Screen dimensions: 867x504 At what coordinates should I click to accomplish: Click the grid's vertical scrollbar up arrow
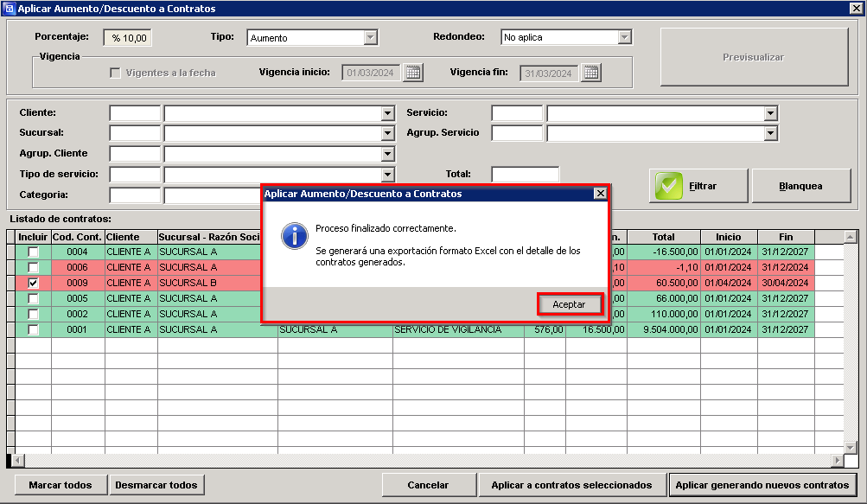(851, 238)
